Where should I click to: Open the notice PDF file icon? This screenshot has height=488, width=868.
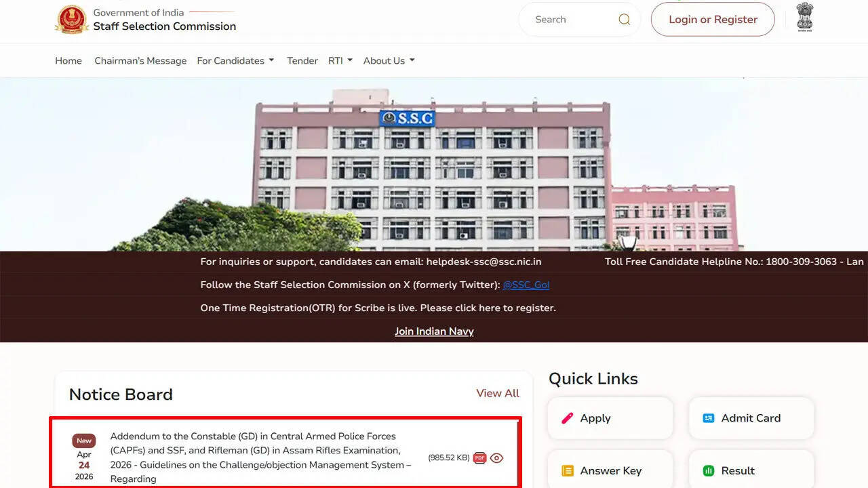[x=480, y=458]
